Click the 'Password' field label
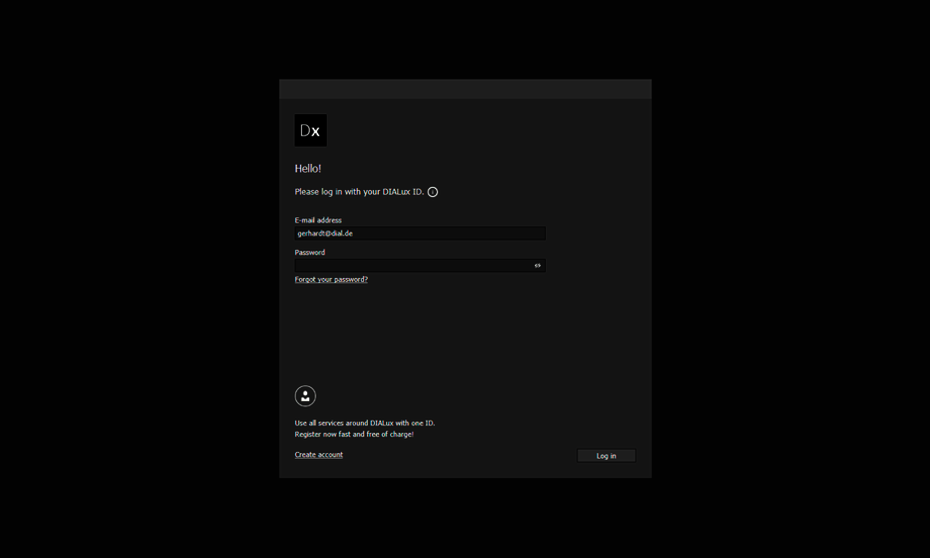The width and height of the screenshot is (930, 558). click(x=310, y=253)
